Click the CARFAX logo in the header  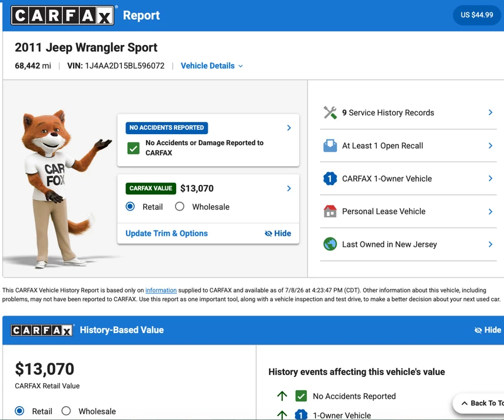(x=62, y=15)
